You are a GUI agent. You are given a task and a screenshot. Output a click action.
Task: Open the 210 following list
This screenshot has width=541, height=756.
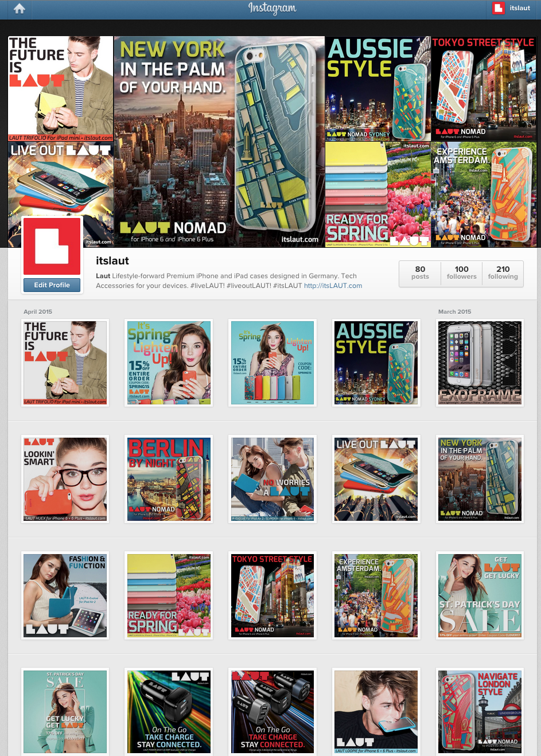pyautogui.click(x=503, y=272)
